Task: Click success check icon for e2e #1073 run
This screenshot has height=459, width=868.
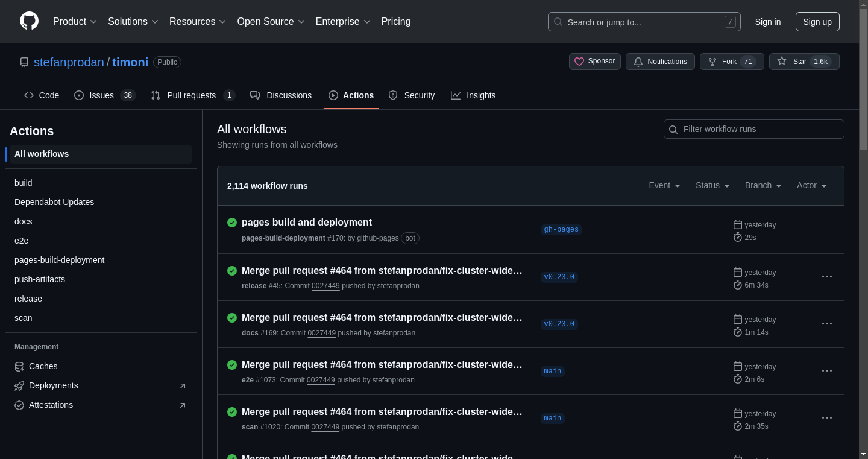Action: tap(232, 365)
